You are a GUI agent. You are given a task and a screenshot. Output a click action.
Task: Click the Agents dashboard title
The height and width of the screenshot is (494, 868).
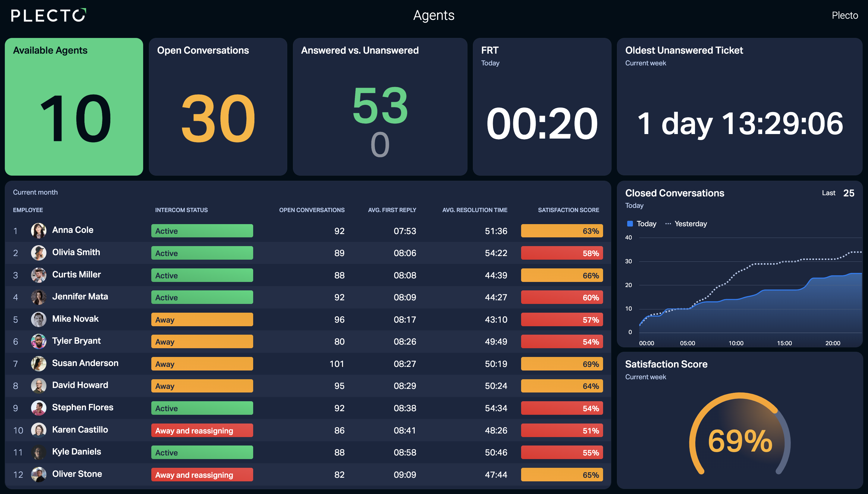(x=433, y=15)
